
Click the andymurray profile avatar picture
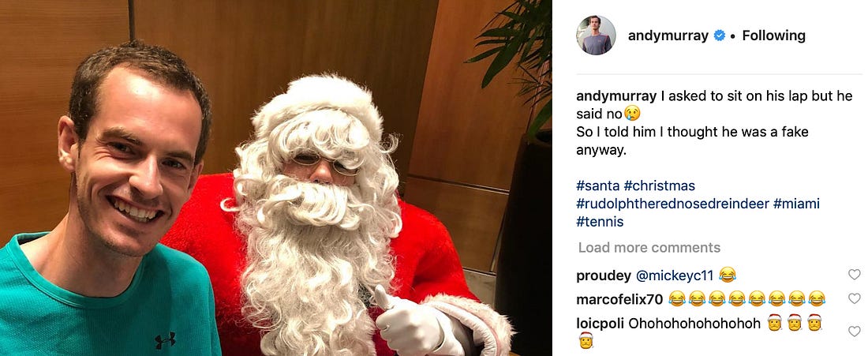point(597,36)
